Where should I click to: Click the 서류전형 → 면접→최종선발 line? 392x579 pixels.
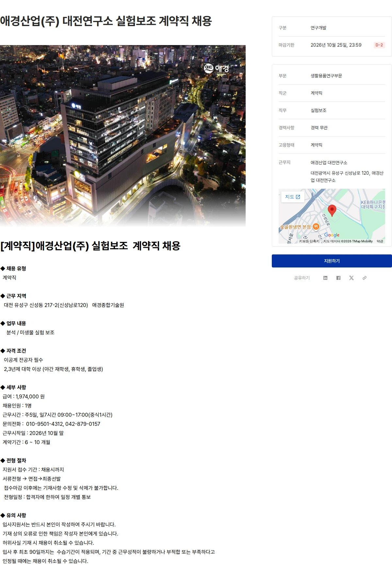[32, 479]
